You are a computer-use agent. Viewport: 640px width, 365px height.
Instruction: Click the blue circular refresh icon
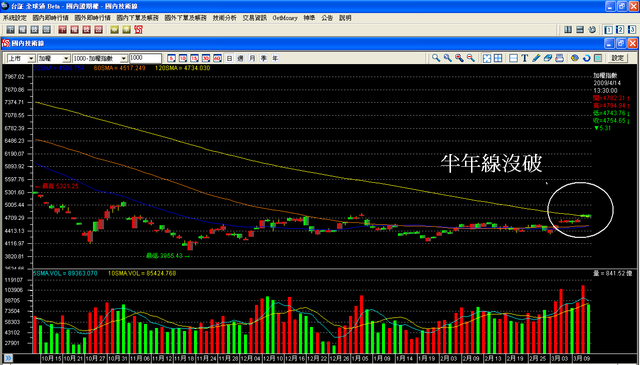tap(587, 58)
